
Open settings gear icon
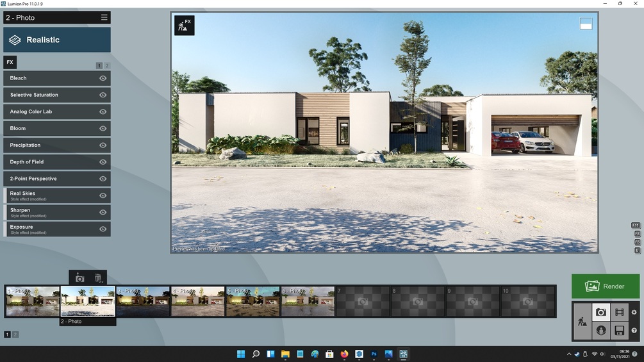[634, 312]
